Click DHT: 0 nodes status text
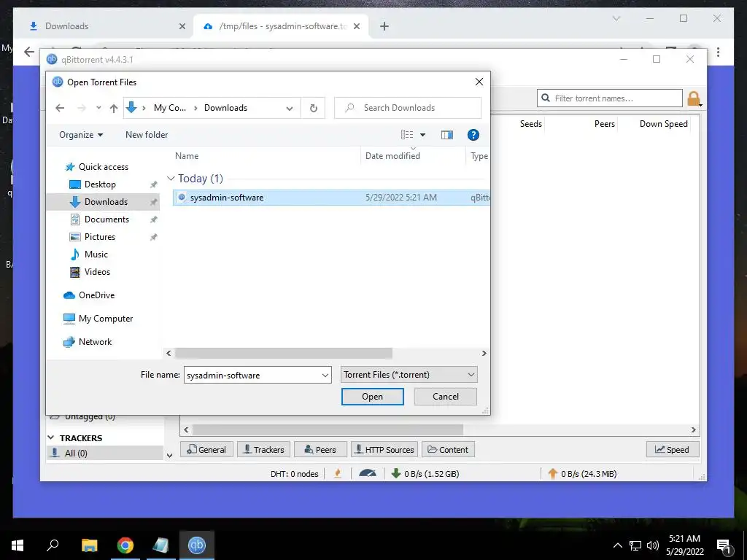 coord(295,474)
